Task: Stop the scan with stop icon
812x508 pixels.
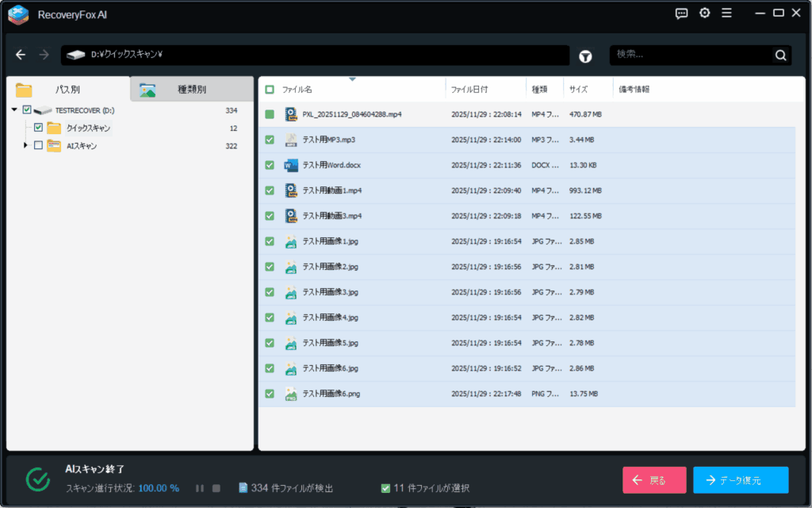Action: tap(216, 488)
